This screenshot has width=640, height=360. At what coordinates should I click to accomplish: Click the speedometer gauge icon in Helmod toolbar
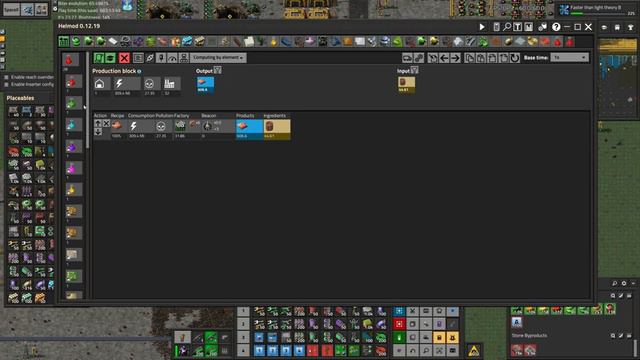point(172,58)
